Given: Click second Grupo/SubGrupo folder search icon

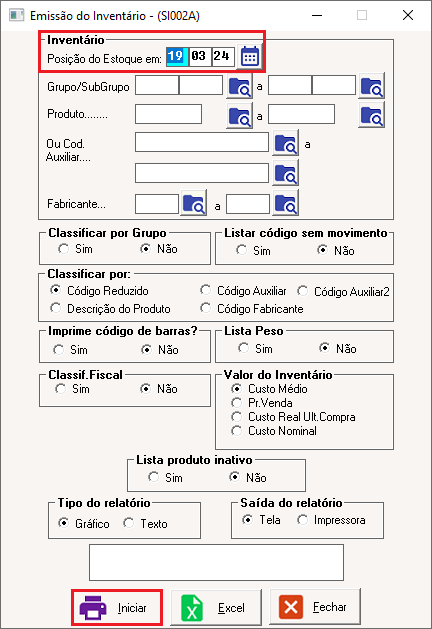Looking at the screenshot, I should [x=371, y=86].
